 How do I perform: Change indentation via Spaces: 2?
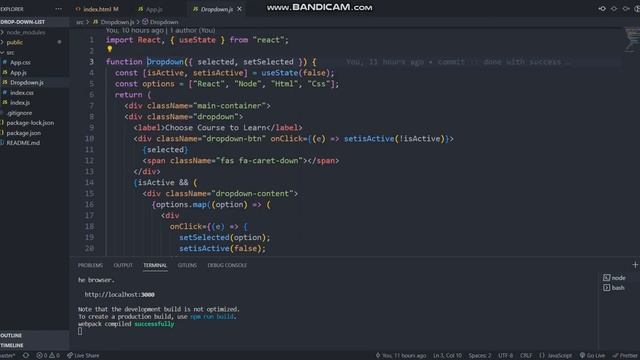480,356
